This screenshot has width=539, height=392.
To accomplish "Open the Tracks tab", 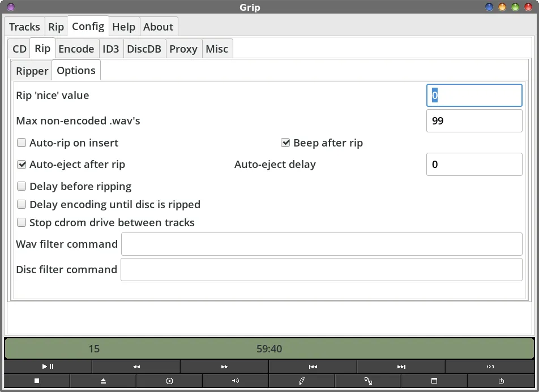I will pyautogui.click(x=24, y=27).
